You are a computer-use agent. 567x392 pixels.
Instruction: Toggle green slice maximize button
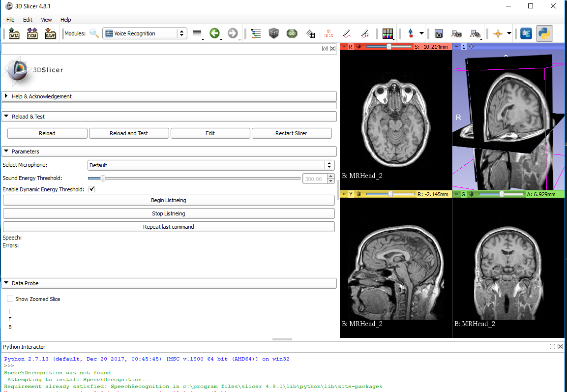(x=472, y=194)
